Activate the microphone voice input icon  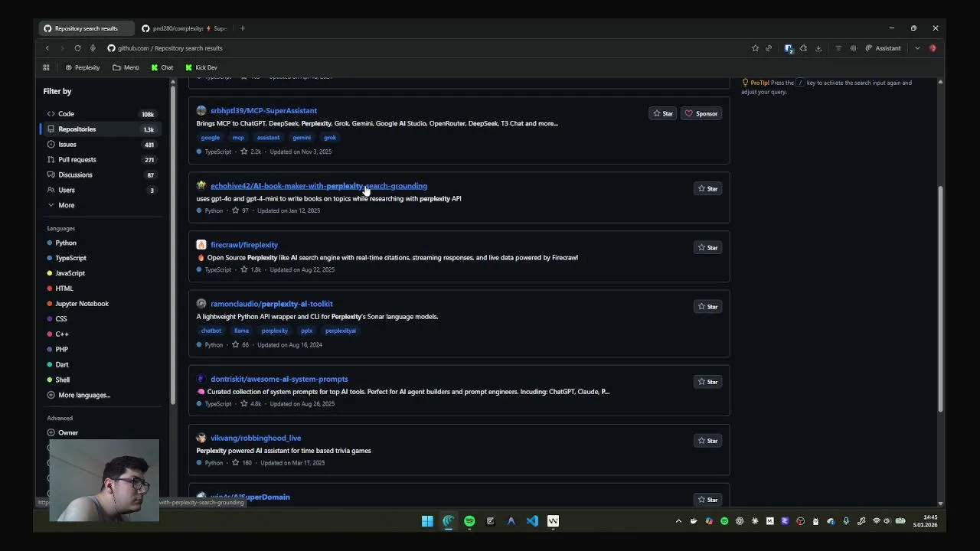coord(93,48)
